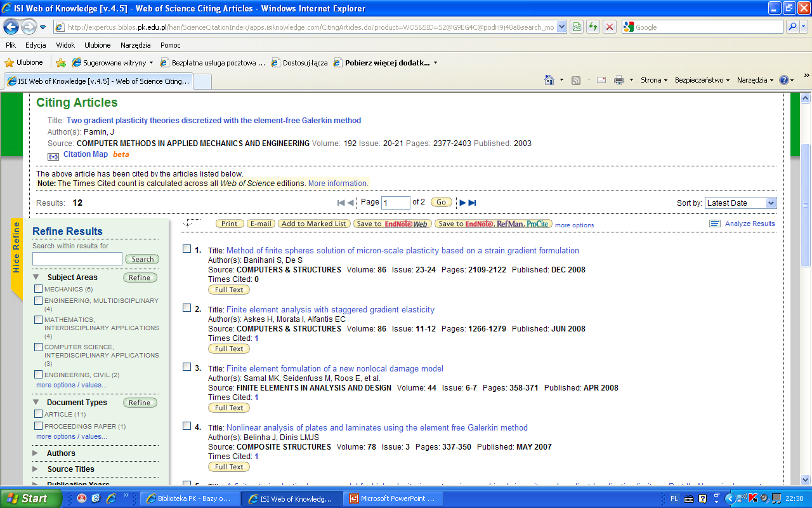Open Biblioteka PK taskbar window
The width and height of the screenshot is (812, 508).
(189, 498)
